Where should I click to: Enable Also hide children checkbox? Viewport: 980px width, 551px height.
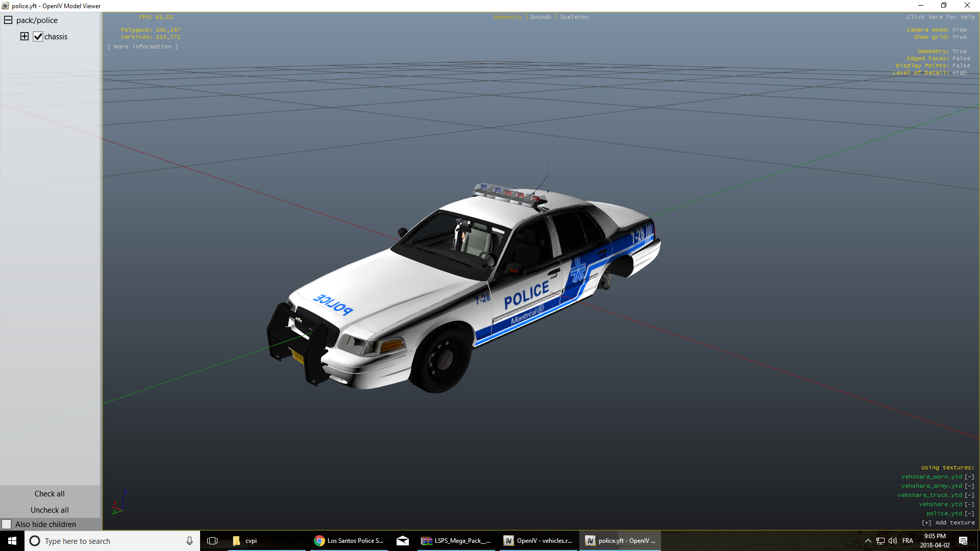pos(7,524)
